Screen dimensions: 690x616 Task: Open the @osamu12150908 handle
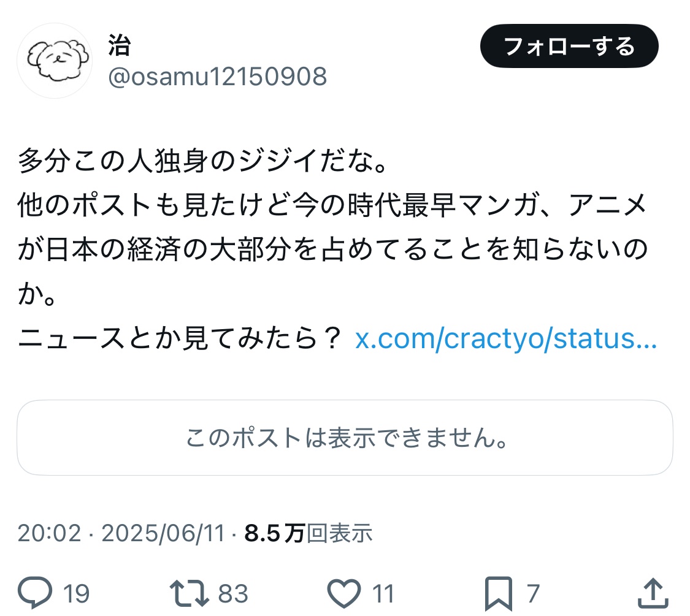click(217, 77)
